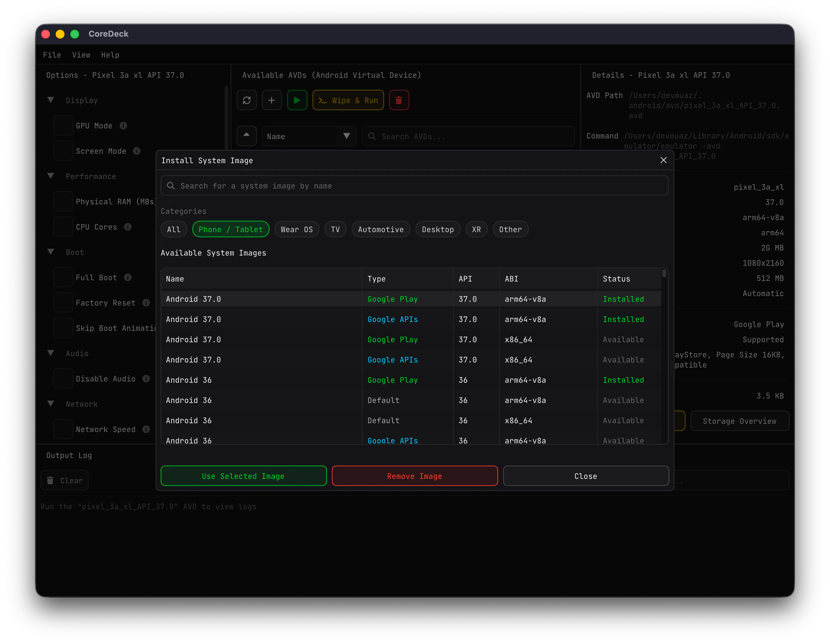Screen dimensions: 830x644
Task: Run the AVD with green play icon
Action: click(297, 100)
